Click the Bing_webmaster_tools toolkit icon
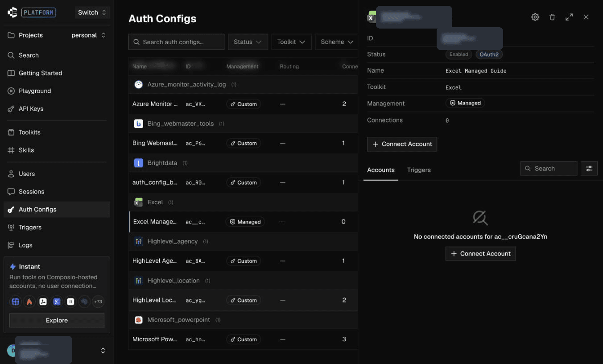Screen dimensions: 603x364 tap(139, 124)
